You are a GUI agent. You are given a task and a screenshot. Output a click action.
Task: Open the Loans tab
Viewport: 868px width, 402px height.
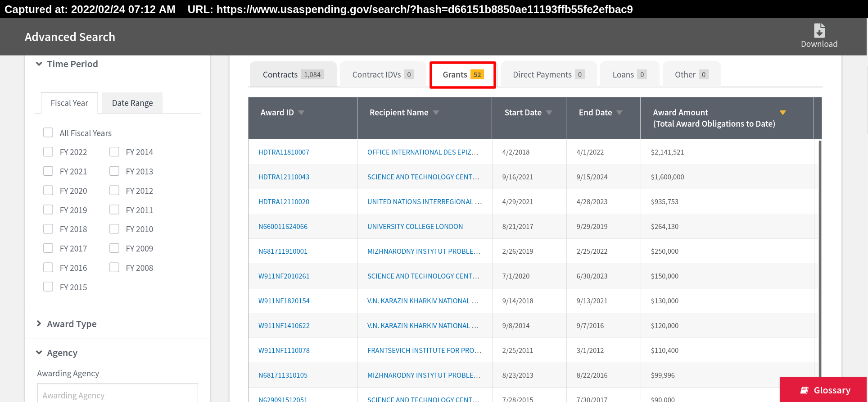[x=629, y=74]
